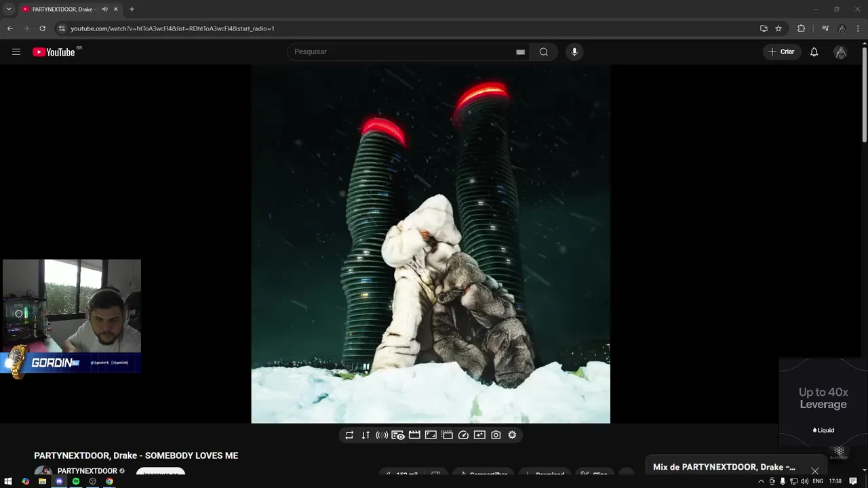The height and width of the screenshot is (488, 868).
Task: Open the YouTube notifications bell
Action: [x=814, y=52]
